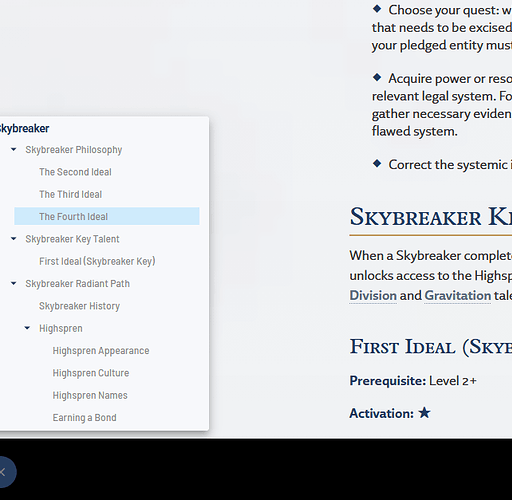
Task: Collapse the Skybreaker Key Talent arrow
Action: coord(13,239)
